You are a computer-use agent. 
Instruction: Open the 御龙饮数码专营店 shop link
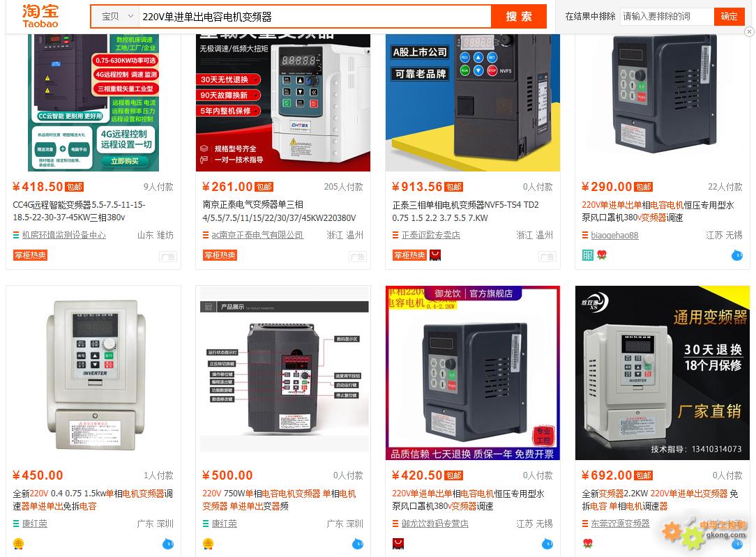[435, 524]
